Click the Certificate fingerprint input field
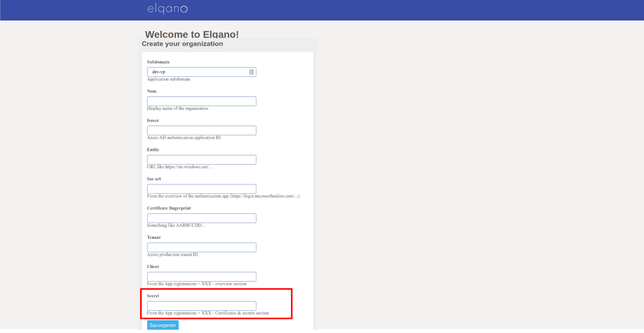Viewport: 644px width, 333px height. click(x=202, y=218)
